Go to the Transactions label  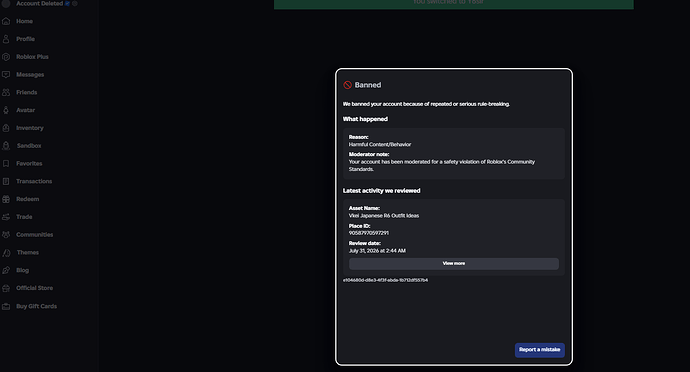34,181
